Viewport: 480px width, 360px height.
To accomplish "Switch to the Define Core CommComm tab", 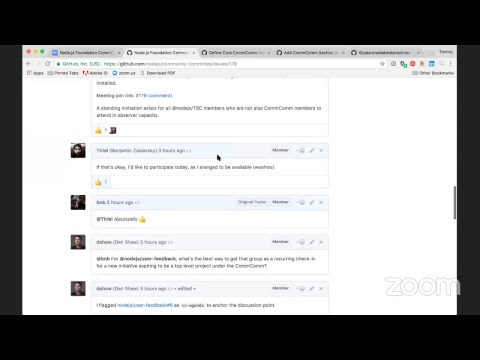I will point(235,53).
